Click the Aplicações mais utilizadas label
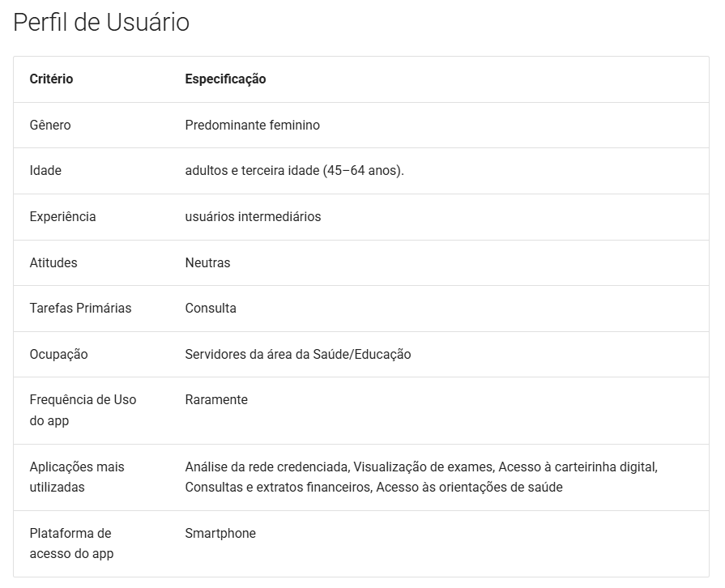 click(x=77, y=477)
